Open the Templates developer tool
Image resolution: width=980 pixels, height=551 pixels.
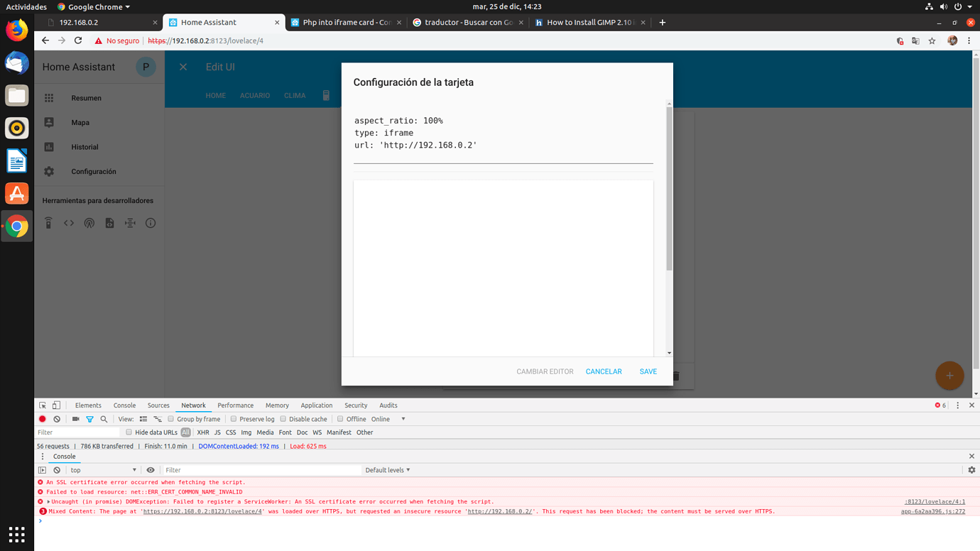(109, 222)
